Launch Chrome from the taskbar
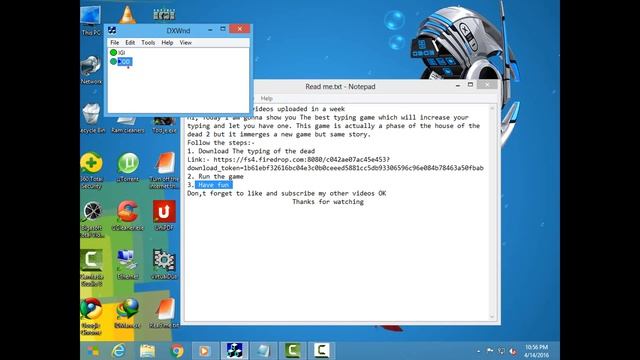 click(177, 351)
